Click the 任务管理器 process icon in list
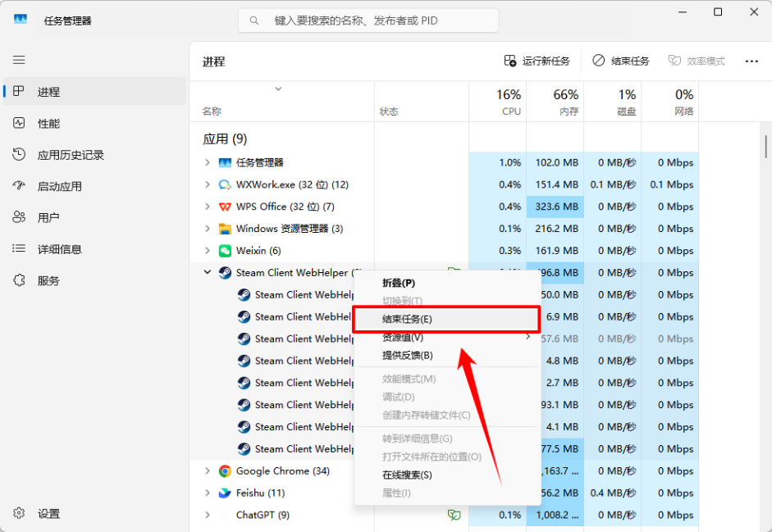772x532 pixels. click(x=225, y=162)
